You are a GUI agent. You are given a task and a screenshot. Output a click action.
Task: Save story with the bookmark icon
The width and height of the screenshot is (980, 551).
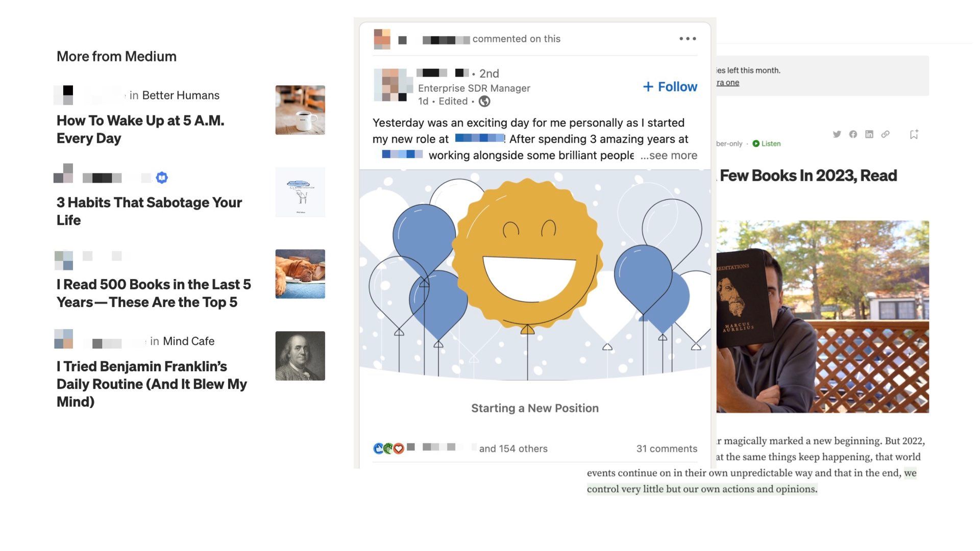[x=914, y=134]
